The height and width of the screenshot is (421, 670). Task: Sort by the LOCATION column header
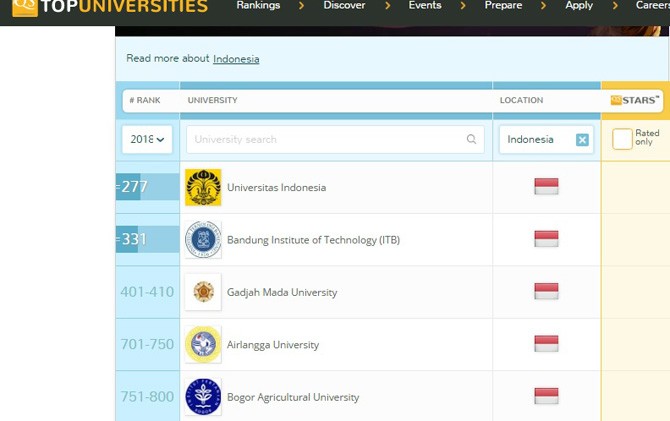point(521,100)
